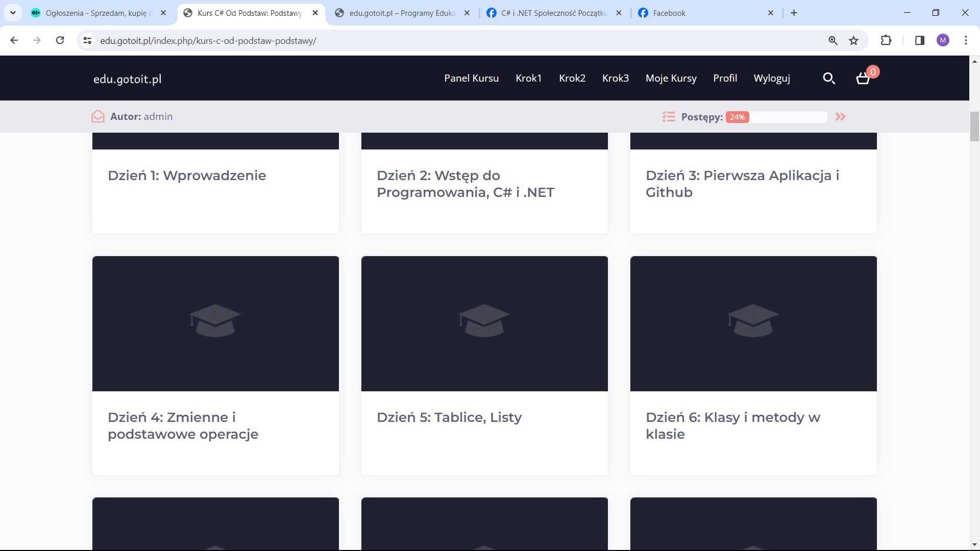Screen dimensions: 980x551
Task: Click the progress checklist icon
Action: (x=669, y=117)
